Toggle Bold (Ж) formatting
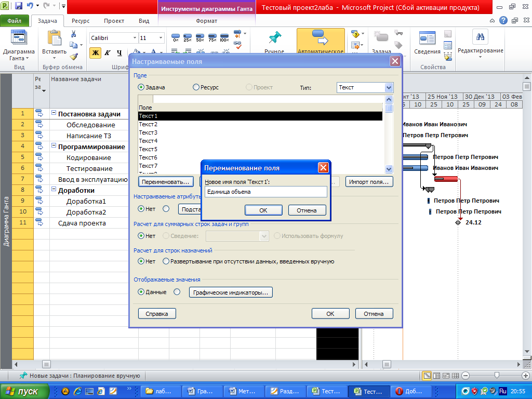Image resolution: width=532 pixels, height=399 pixels. click(96, 52)
